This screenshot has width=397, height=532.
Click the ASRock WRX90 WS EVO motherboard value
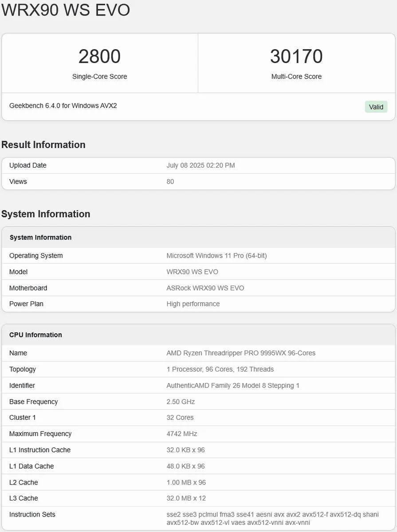(x=205, y=288)
